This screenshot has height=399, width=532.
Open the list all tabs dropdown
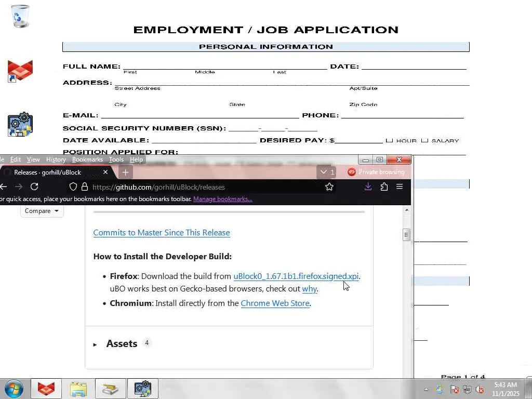pos(326,172)
